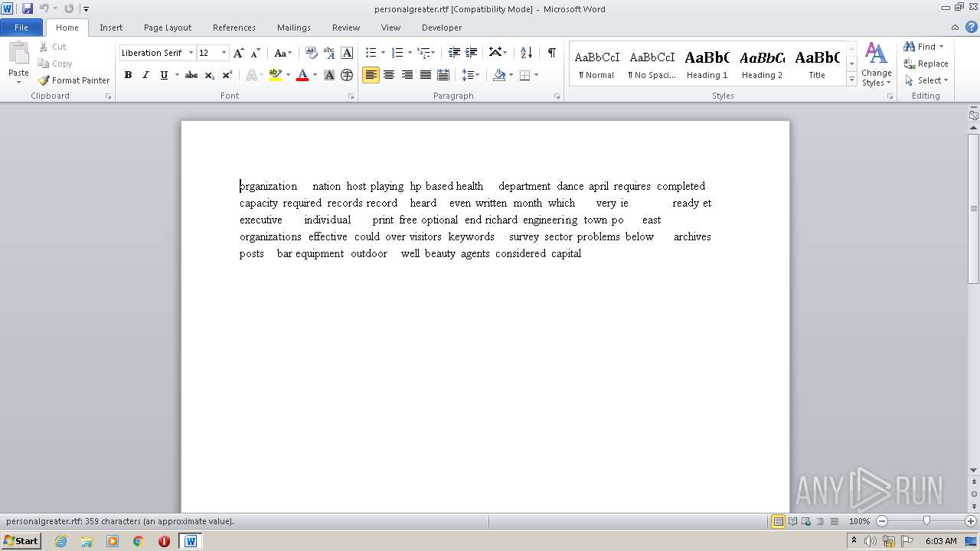This screenshot has width=980, height=551.
Task: Click the Shrink Font icon
Action: tap(256, 53)
